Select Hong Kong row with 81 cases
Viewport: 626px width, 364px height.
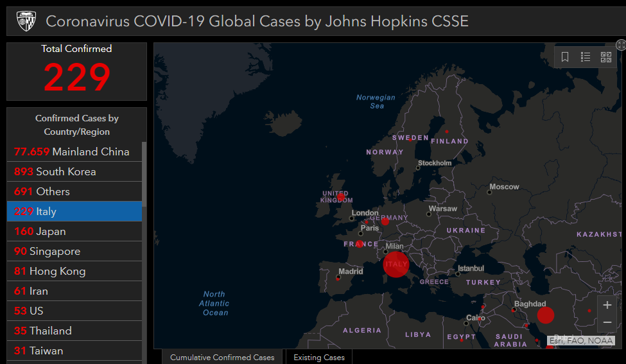coord(74,271)
